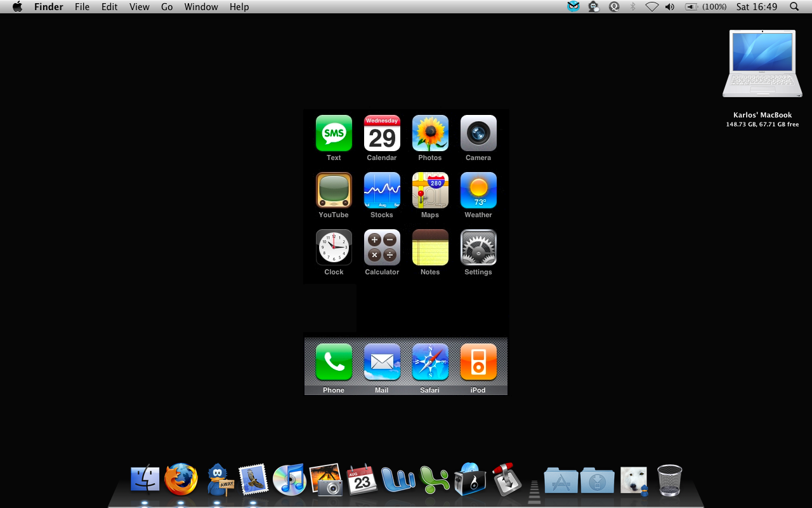Open iCal calendar Dock icon

tap(362, 480)
